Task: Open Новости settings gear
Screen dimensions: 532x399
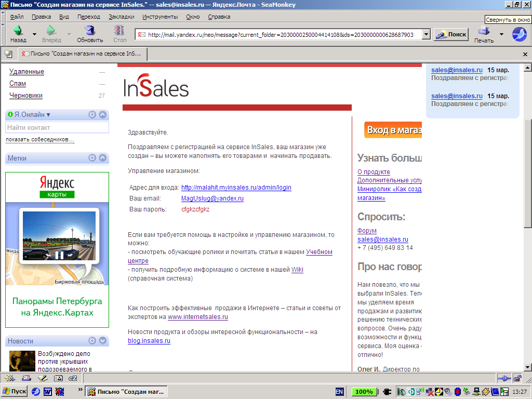Action: (x=92, y=341)
